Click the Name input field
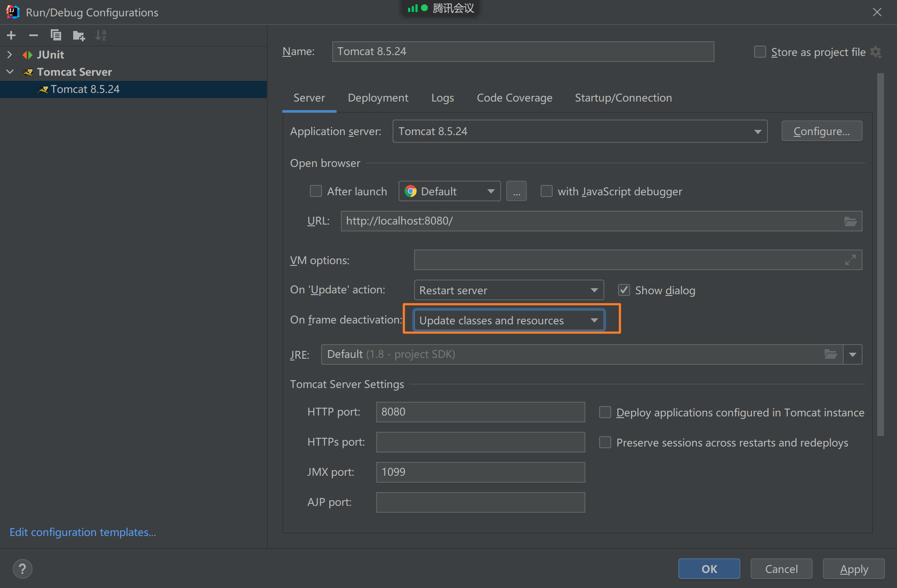The image size is (897, 588). coord(523,52)
